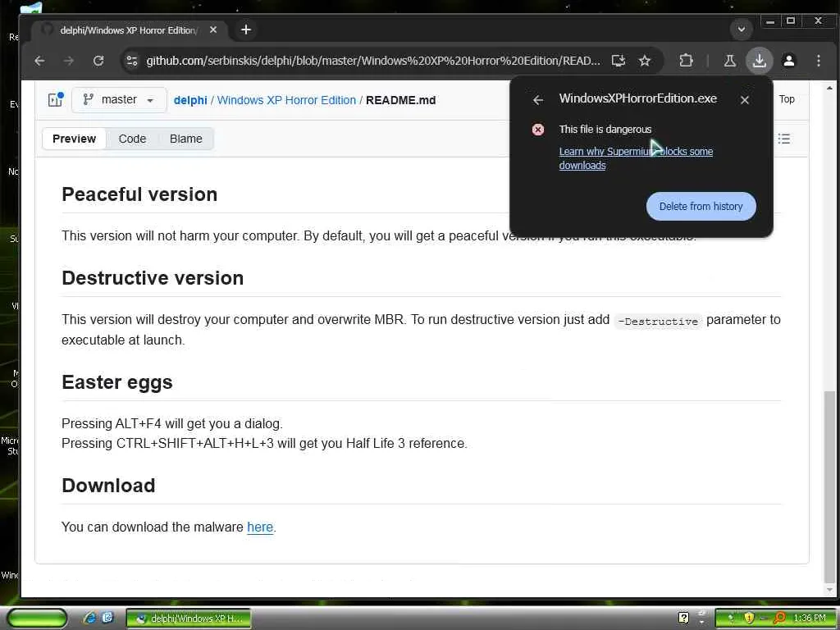Screen dimensions: 840x630
Task: Bookmark this page with the star icon
Action: (x=645, y=61)
